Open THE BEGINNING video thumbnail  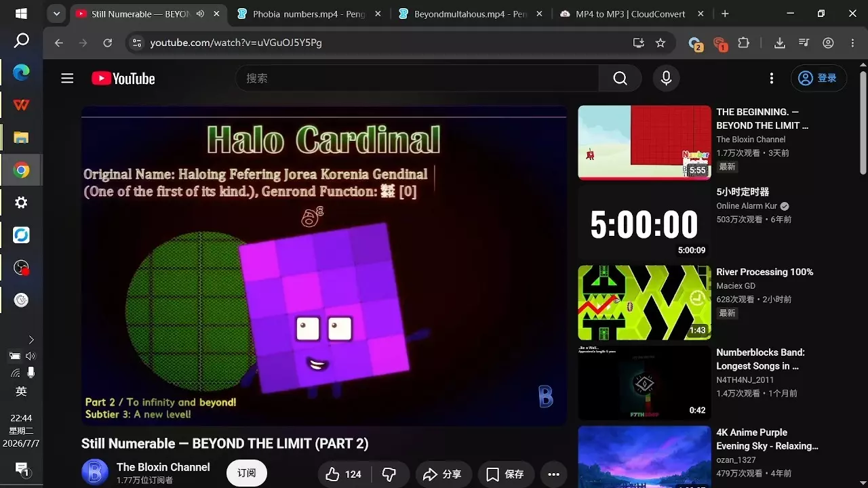click(644, 142)
